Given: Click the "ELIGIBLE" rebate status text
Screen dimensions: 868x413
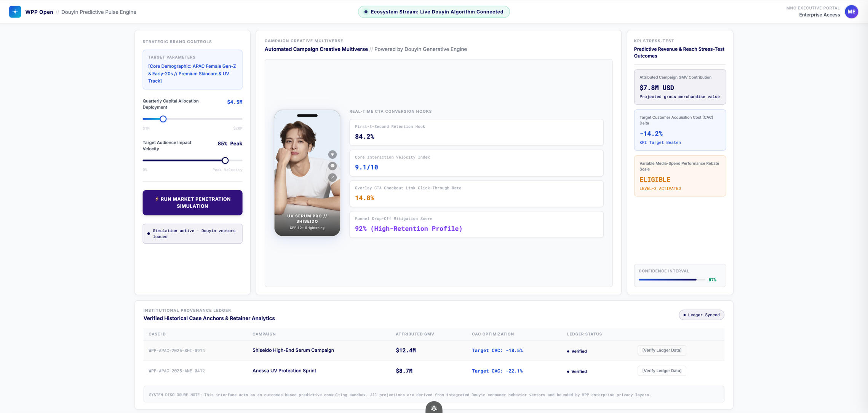Looking at the screenshot, I should tap(655, 180).
